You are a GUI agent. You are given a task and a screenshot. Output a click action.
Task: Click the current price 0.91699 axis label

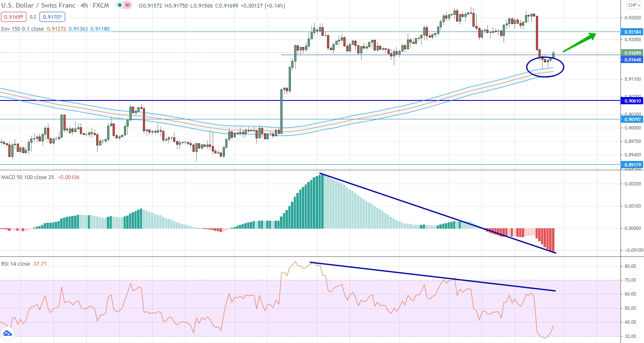tap(632, 53)
